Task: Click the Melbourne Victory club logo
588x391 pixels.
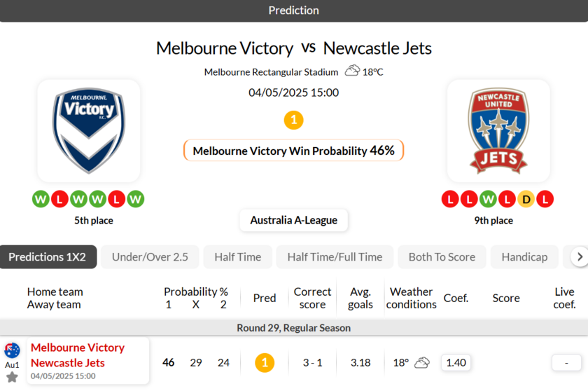Action: (x=88, y=130)
